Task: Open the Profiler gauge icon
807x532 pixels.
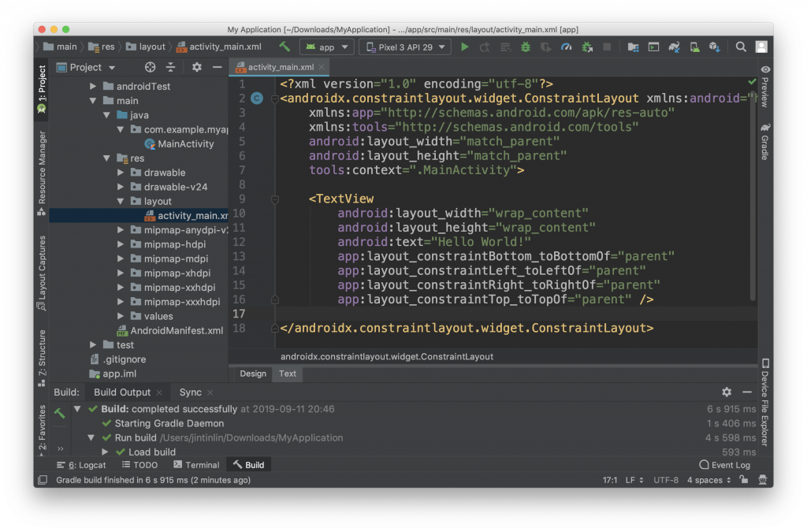Action: (x=566, y=47)
